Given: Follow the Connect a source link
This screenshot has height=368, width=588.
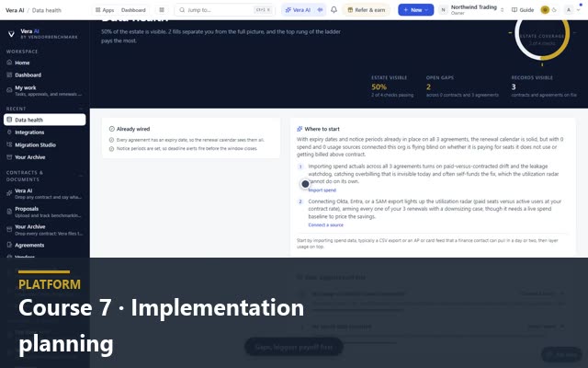Looking at the screenshot, I should [326, 224].
